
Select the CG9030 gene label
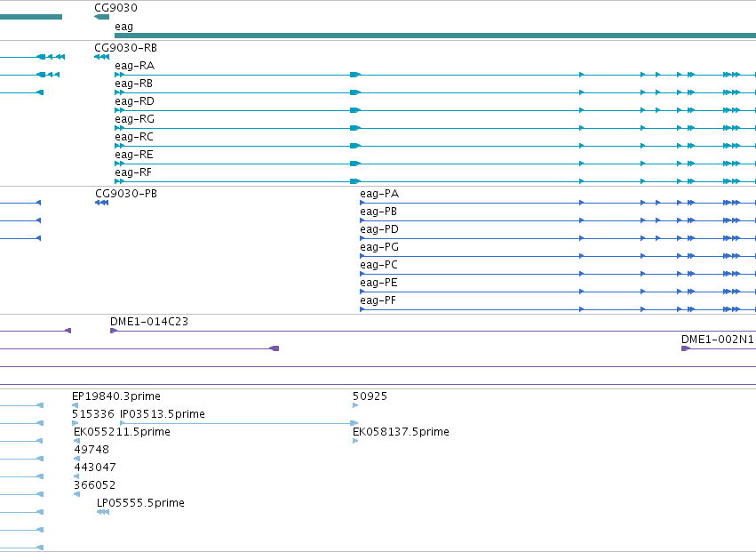(115, 8)
